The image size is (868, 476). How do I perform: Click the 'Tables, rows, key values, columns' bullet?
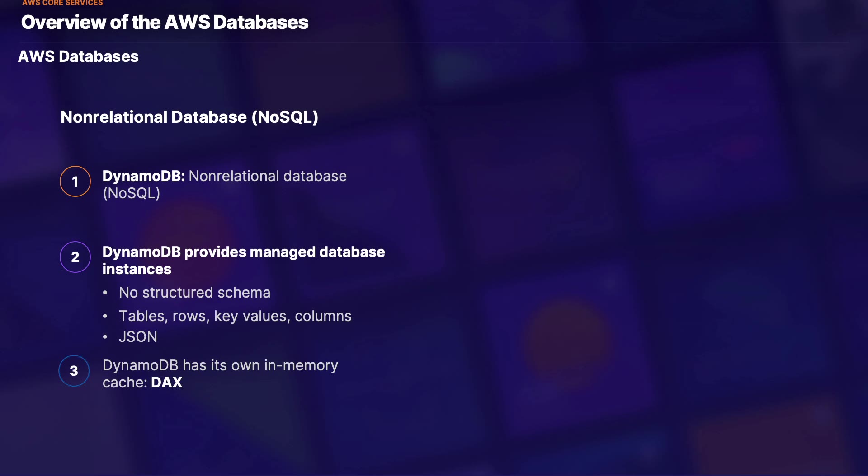click(235, 316)
